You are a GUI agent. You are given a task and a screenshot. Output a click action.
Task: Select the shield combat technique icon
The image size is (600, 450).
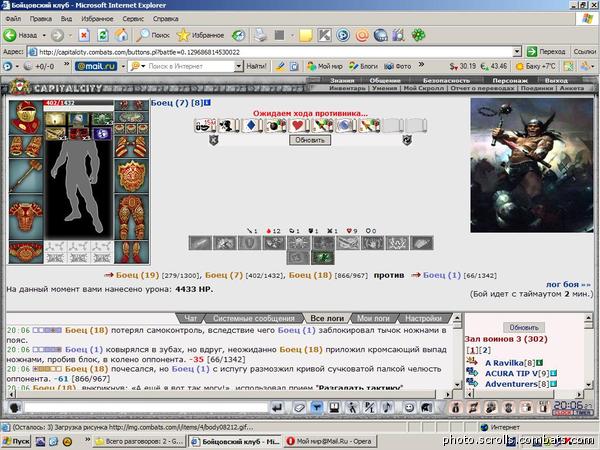pos(249,243)
